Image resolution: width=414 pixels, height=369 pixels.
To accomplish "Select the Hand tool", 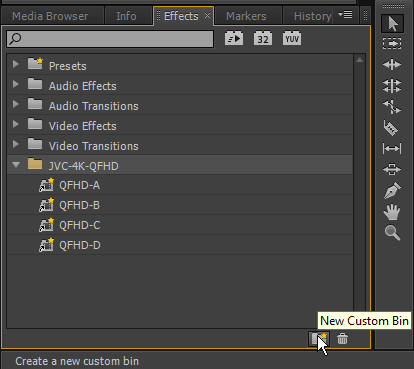I will click(392, 212).
